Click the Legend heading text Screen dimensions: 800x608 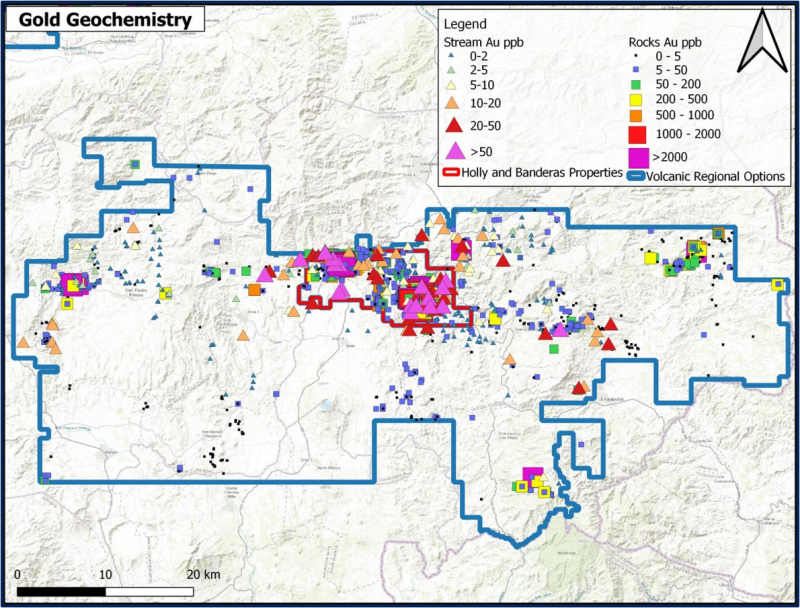point(465,24)
